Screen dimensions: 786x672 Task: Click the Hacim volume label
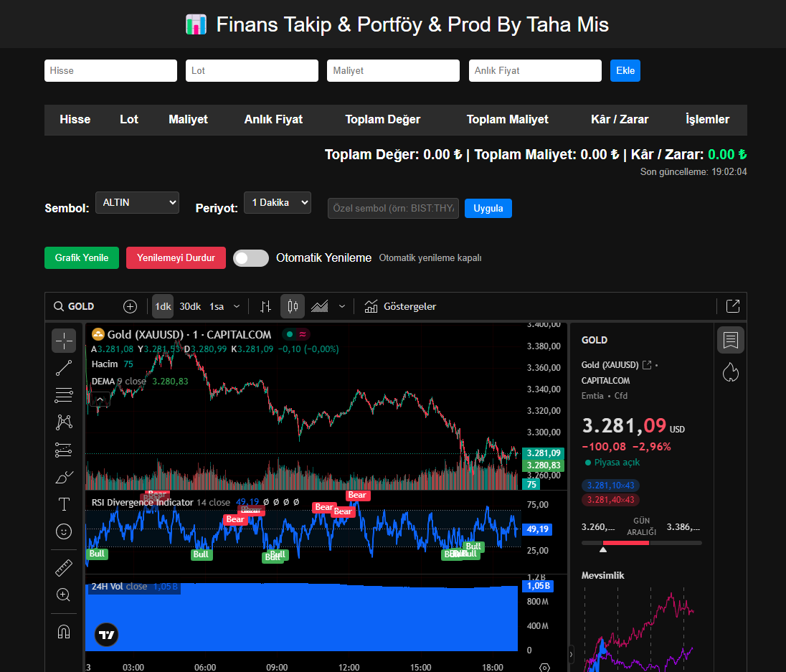point(105,364)
